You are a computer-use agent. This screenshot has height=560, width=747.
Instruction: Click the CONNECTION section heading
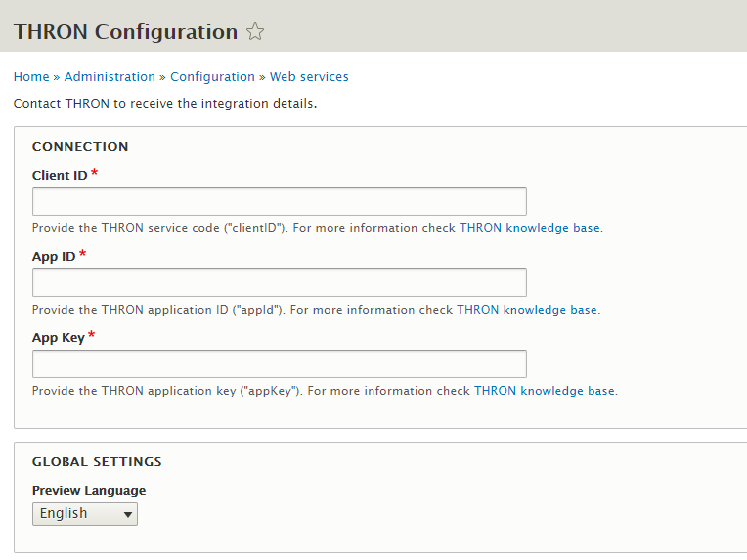pyautogui.click(x=80, y=147)
